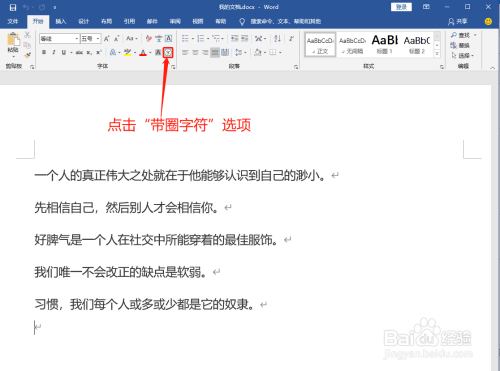Screen dimensions: 500x371
Task: Toggle bold formatting (B)
Action: [44, 53]
